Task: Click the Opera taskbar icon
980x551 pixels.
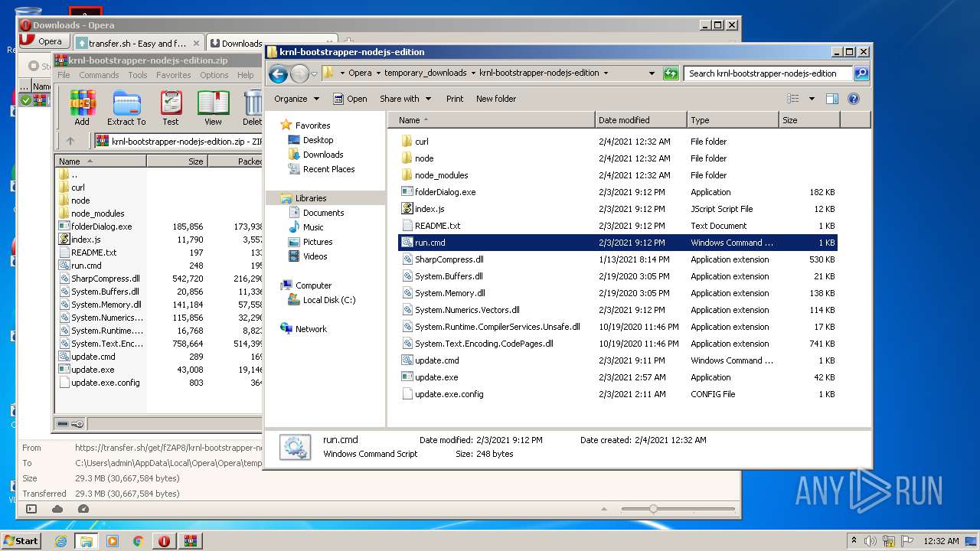Action: (165, 541)
